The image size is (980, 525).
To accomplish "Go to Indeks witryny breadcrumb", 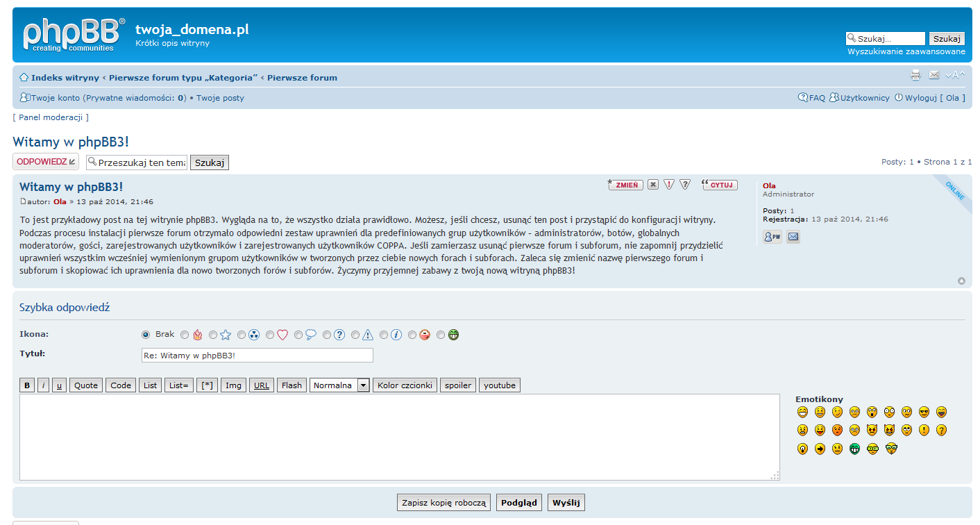I will [65, 78].
